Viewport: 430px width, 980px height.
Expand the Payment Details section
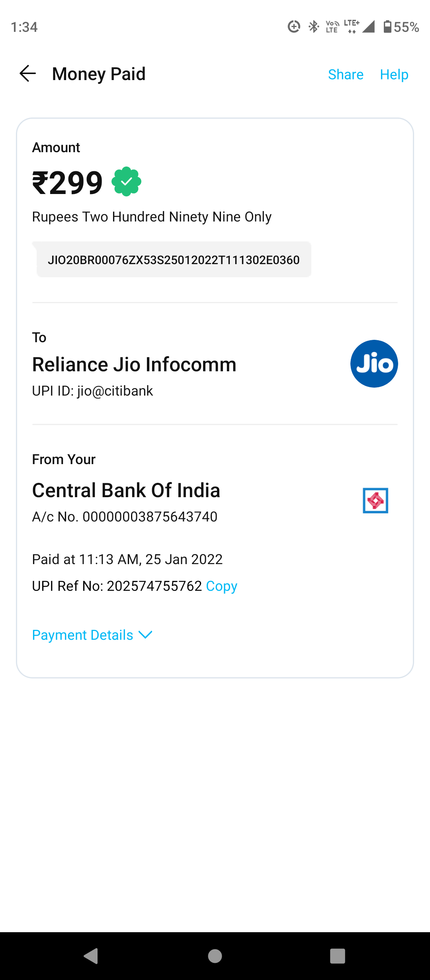click(83, 635)
